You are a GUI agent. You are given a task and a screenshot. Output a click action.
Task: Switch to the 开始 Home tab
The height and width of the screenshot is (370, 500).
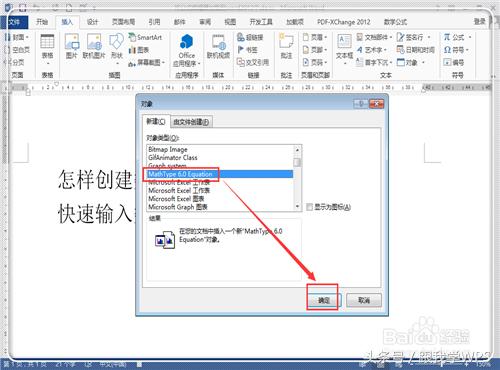point(42,22)
